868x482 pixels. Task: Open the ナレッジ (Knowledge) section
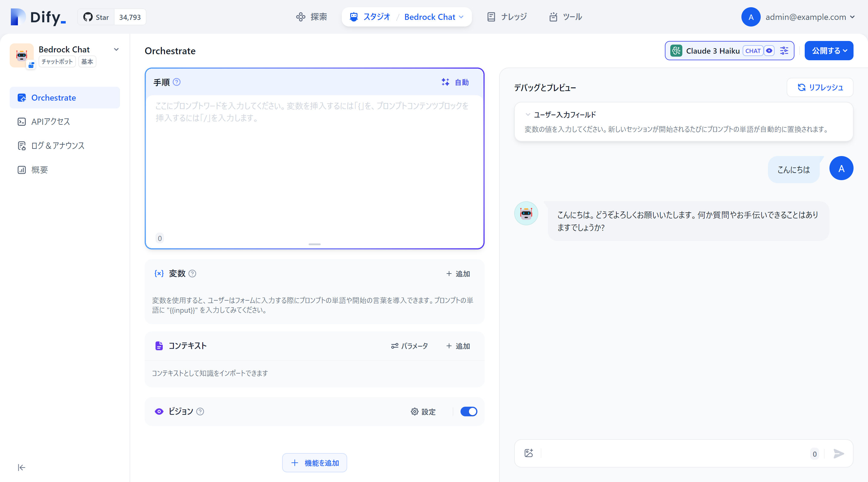pos(506,17)
